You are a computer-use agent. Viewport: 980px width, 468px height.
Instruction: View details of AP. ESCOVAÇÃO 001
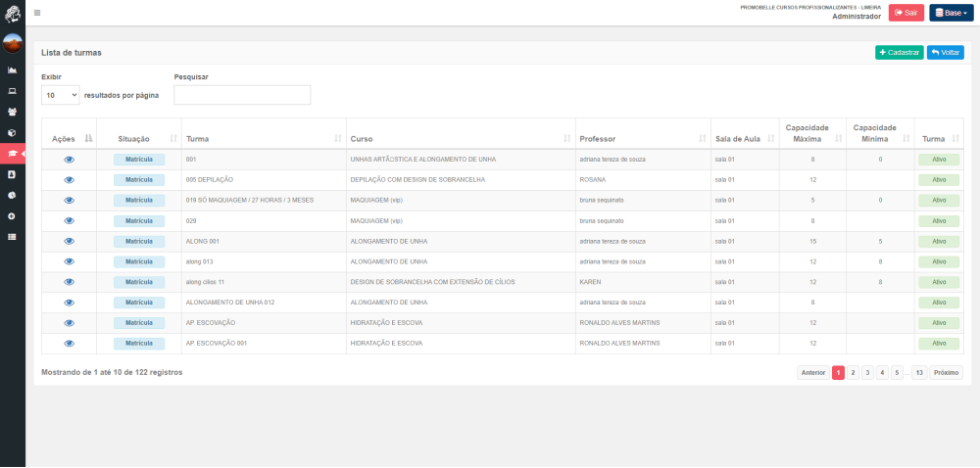click(69, 344)
